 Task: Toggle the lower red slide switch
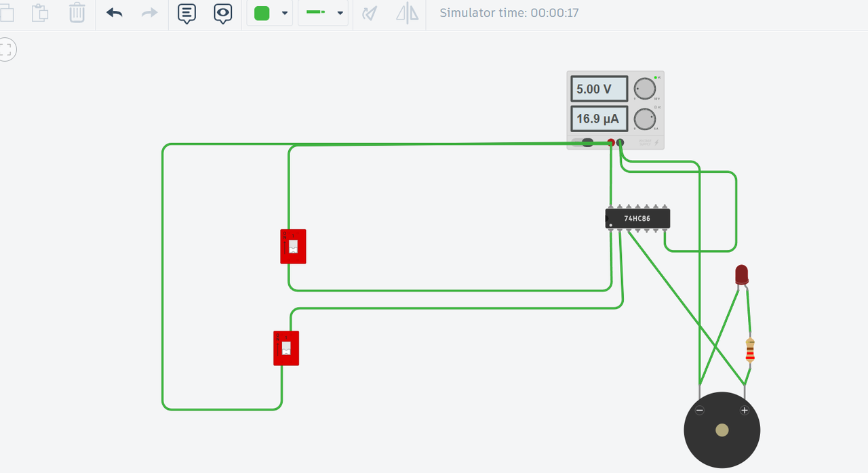pos(286,348)
